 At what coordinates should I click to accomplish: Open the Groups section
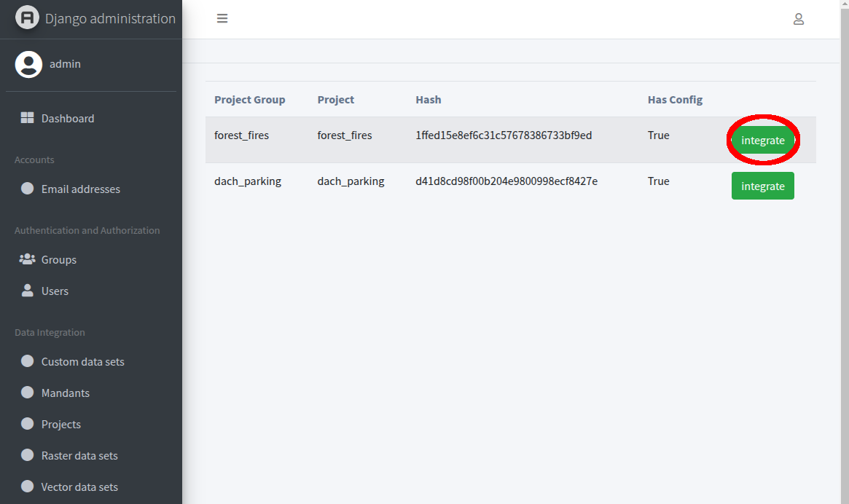pos(59,260)
